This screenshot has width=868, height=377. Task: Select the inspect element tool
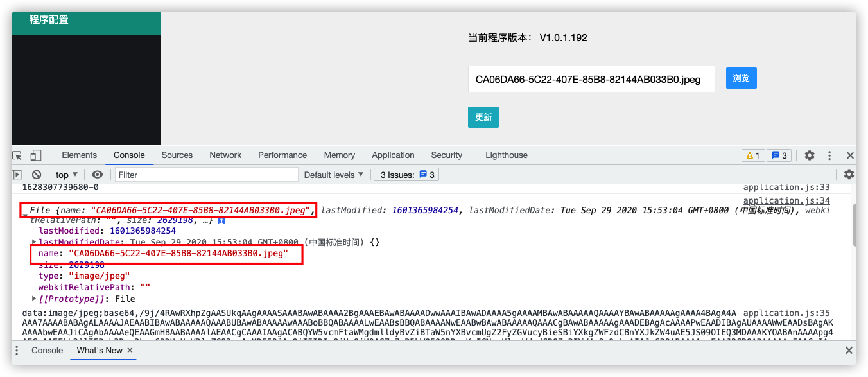click(16, 155)
